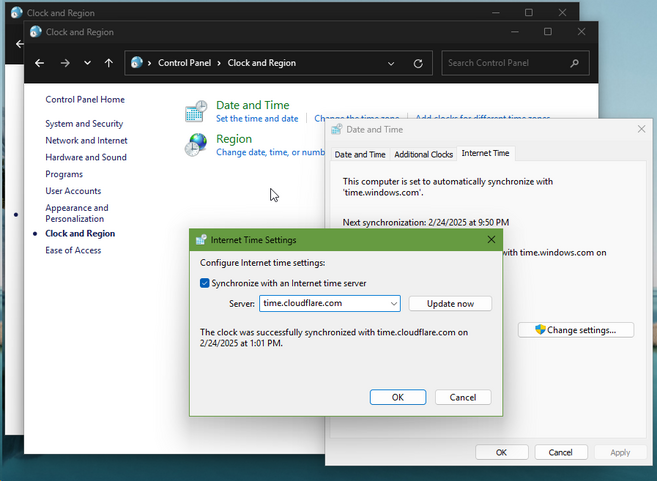This screenshot has width=657, height=481.
Task: Click the Date and Time dialog title icon
Action: tap(336, 129)
